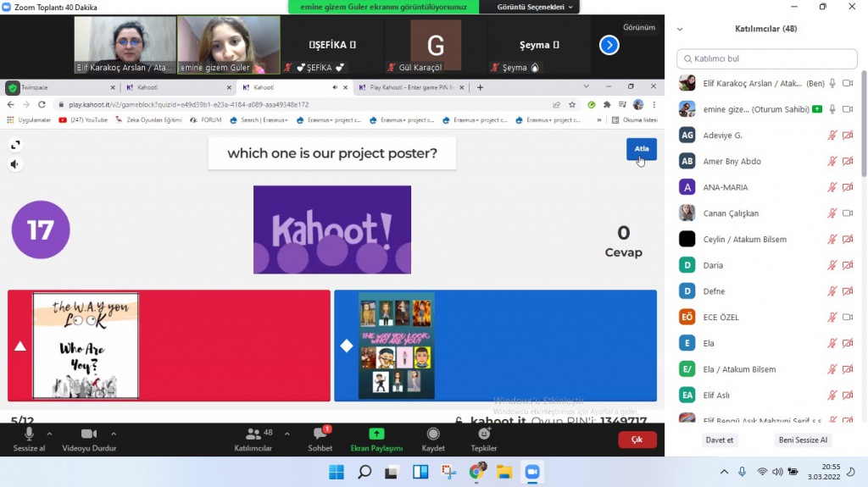Switch to first Kahoot! browser tab

[176, 87]
